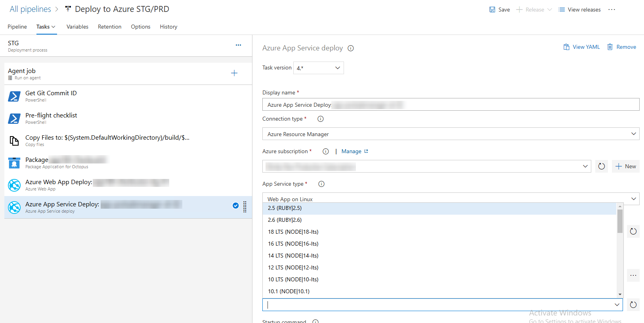The width and height of the screenshot is (644, 323).
Task: Choose 18 LTS (NODE|18-lts) runtime
Action: point(440,232)
